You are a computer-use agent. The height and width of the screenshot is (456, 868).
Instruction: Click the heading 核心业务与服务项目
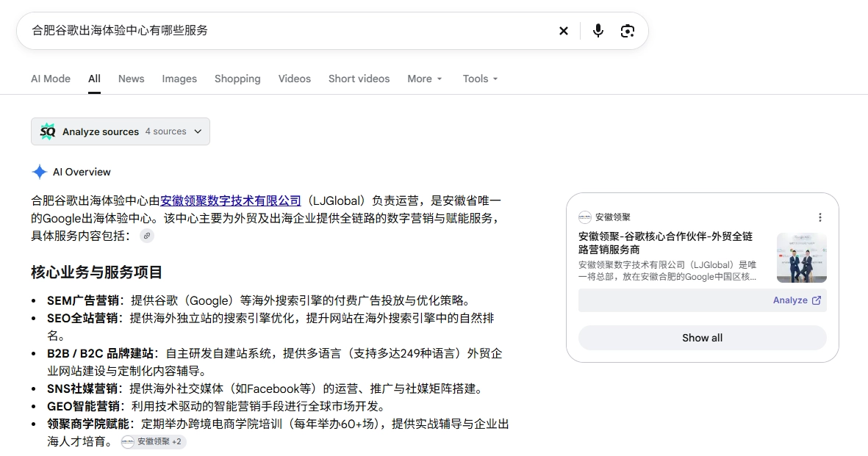point(96,272)
